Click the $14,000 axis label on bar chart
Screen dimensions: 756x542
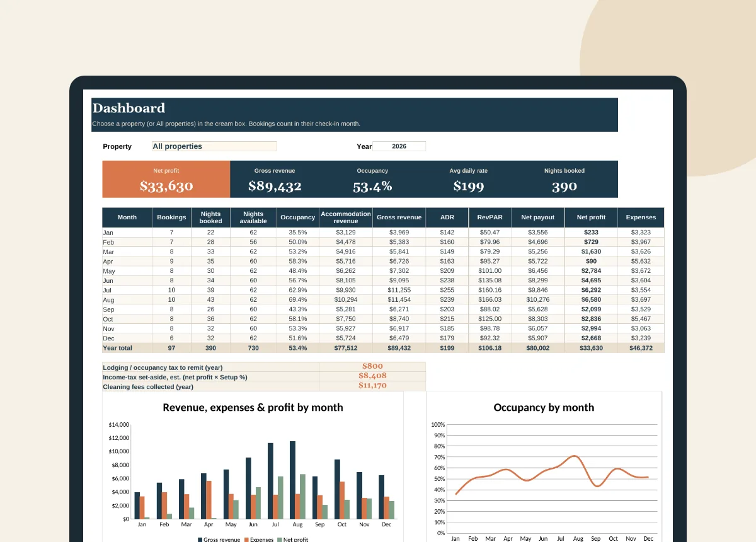pyautogui.click(x=119, y=425)
